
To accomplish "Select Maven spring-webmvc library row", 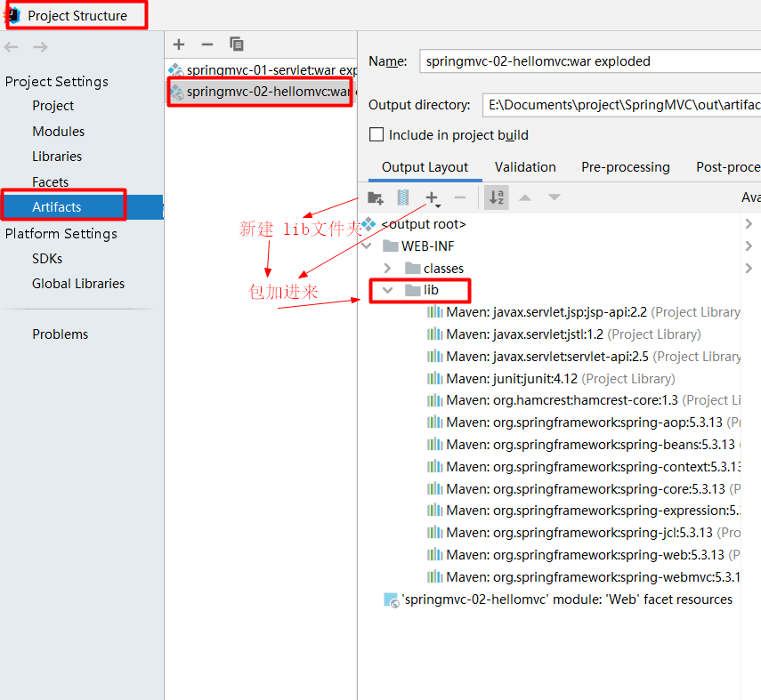I will (x=583, y=577).
